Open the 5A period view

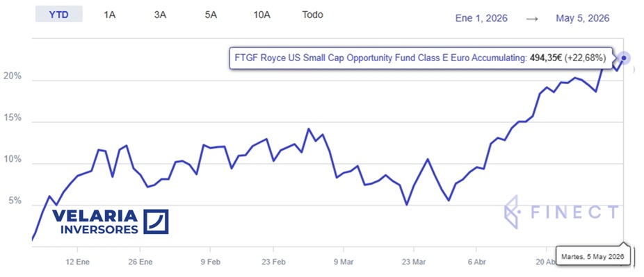pyautogui.click(x=211, y=15)
